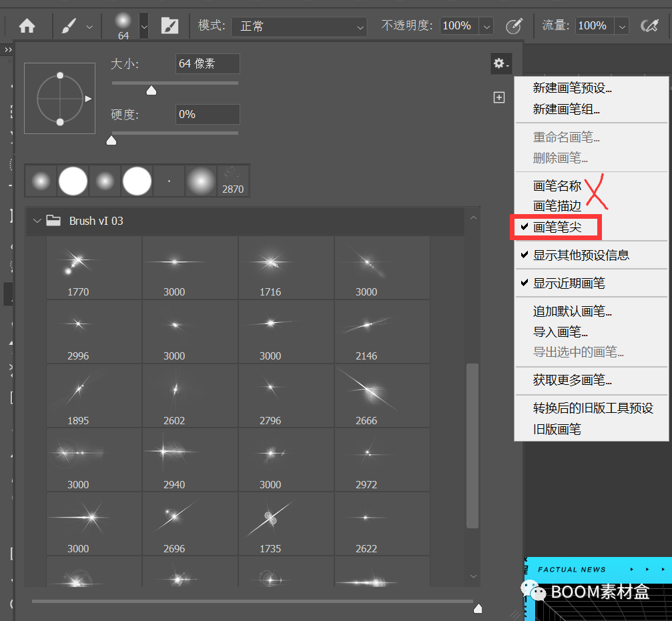Open the Brush Settings panel icon
The height and width of the screenshot is (621, 672).
click(170, 25)
